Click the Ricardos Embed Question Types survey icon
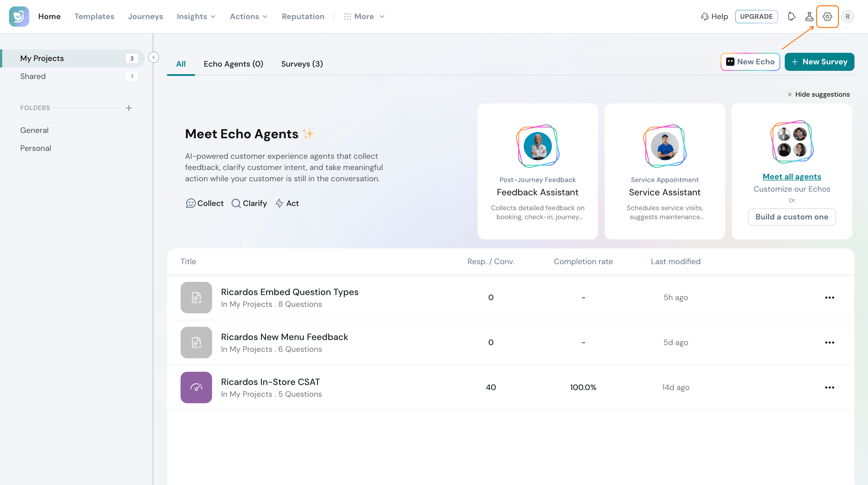Image resolution: width=868 pixels, height=485 pixels. click(196, 298)
